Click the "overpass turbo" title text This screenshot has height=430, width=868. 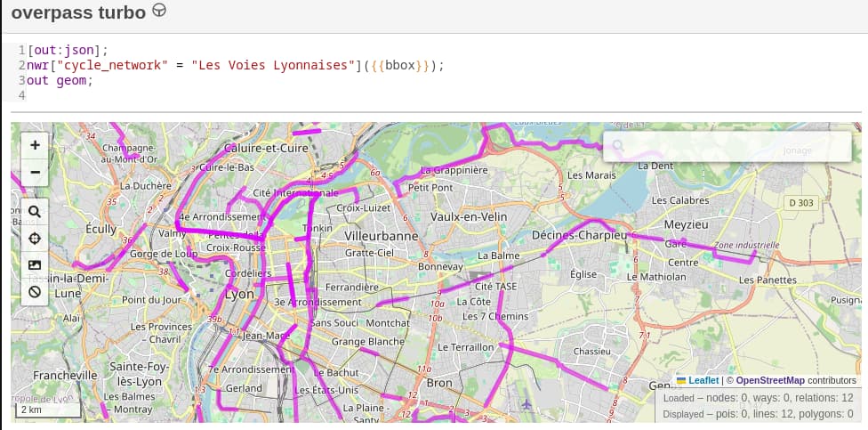(x=78, y=12)
